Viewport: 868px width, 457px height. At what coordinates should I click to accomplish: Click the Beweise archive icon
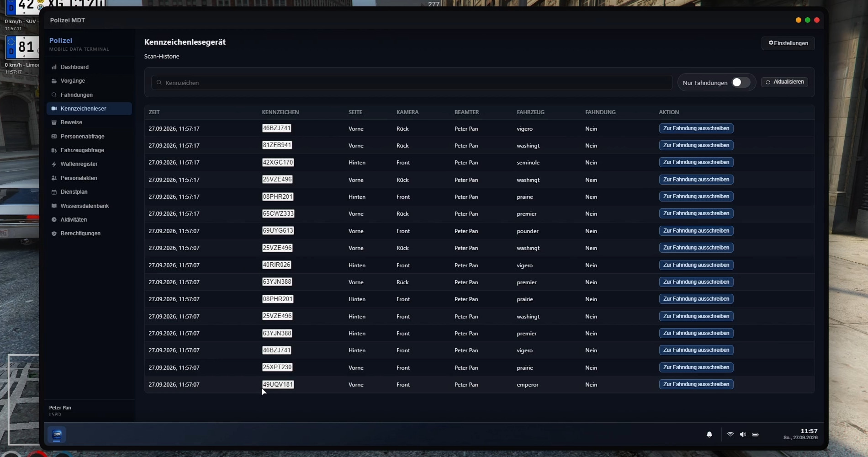[54, 122]
